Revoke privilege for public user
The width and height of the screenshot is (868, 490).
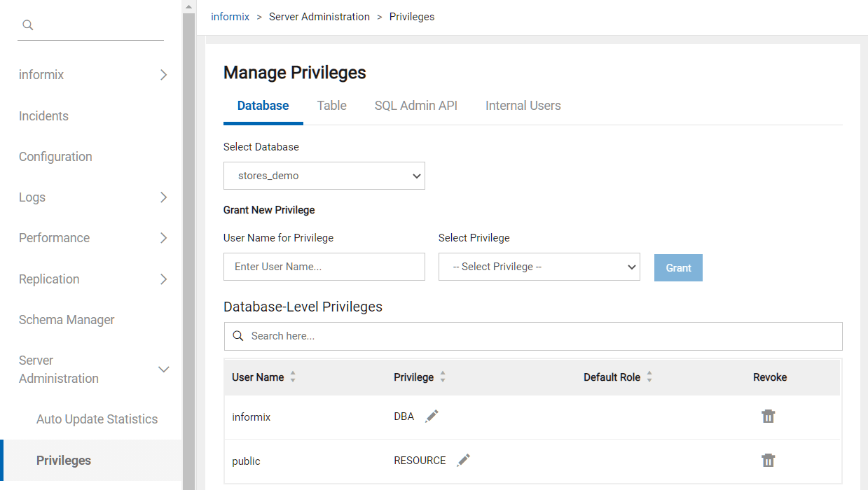click(x=769, y=461)
